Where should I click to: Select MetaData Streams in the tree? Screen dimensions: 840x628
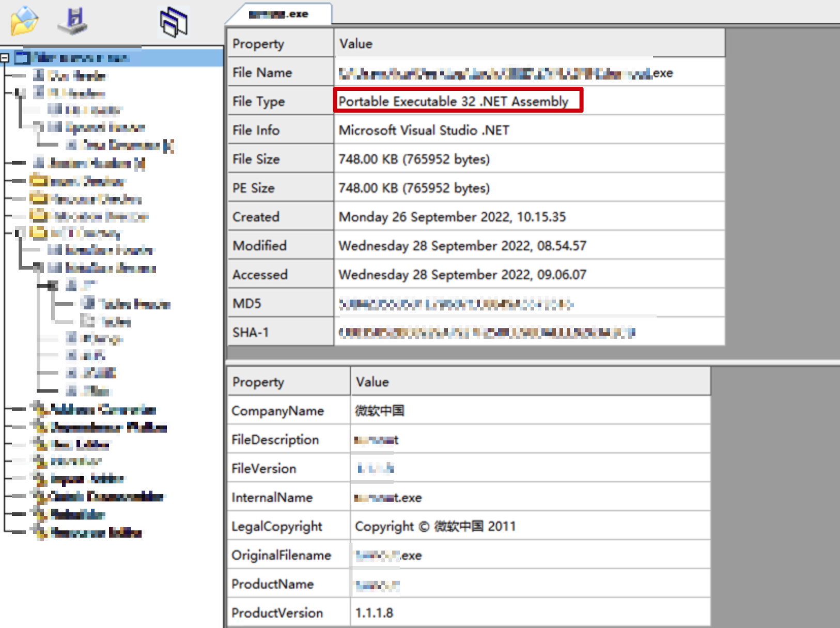[x=110, y=268]
